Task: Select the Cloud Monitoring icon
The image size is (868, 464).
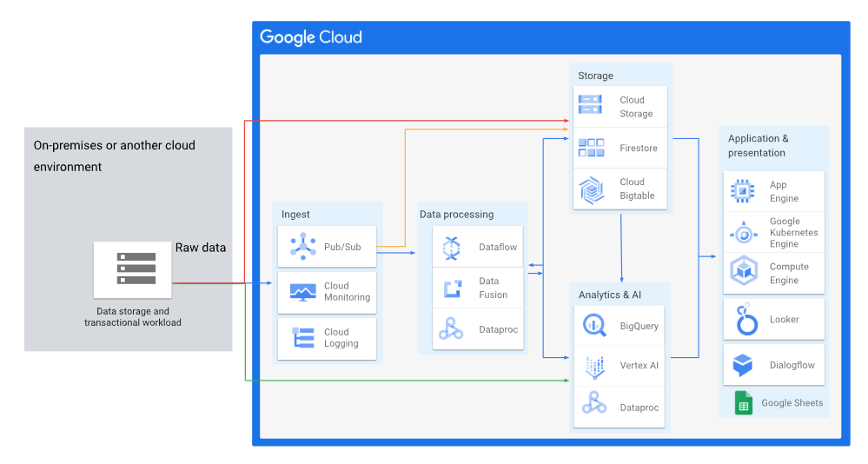Action: 302,292
